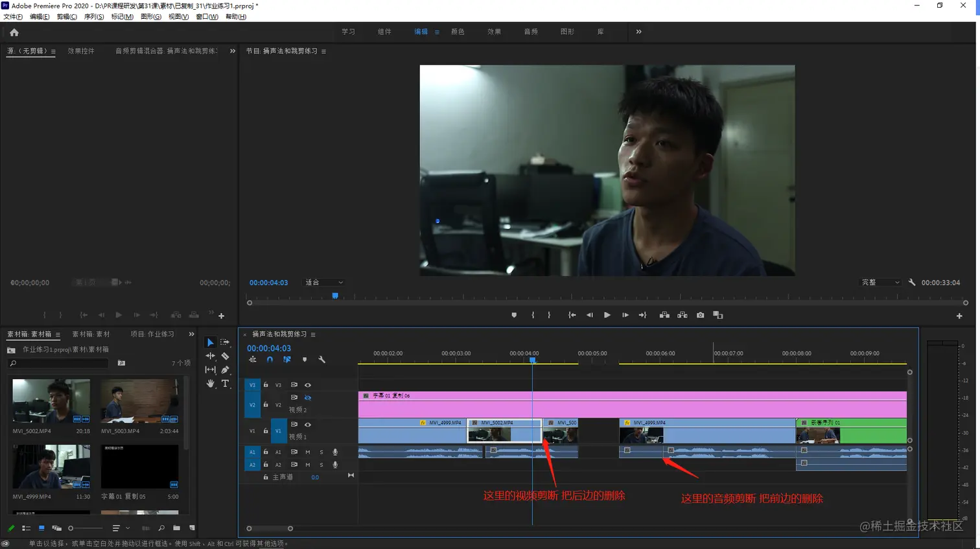This screenshot has width=980, height=549.
Task: Open the 完整 playback resolution dropdown
Action: 880,283
